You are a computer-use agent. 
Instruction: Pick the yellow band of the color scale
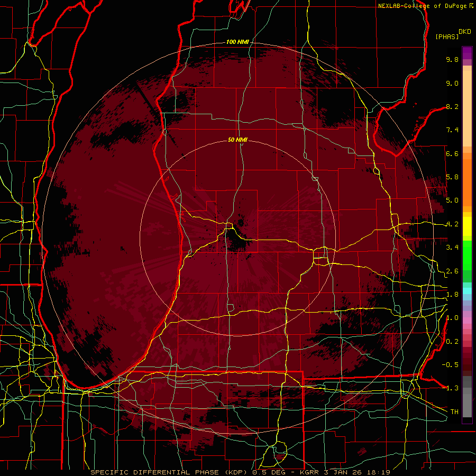pyautogui.click(x=467, y=226)
